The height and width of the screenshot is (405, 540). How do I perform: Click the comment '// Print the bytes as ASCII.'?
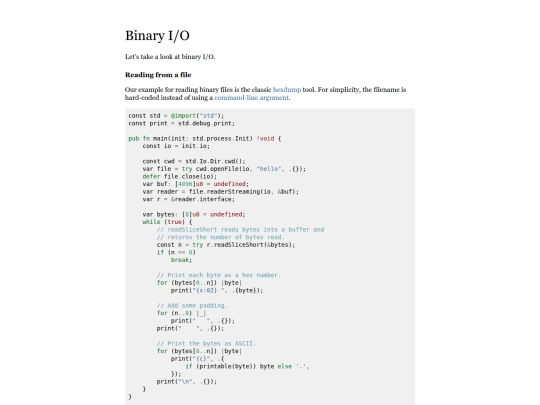coord(206,344)
